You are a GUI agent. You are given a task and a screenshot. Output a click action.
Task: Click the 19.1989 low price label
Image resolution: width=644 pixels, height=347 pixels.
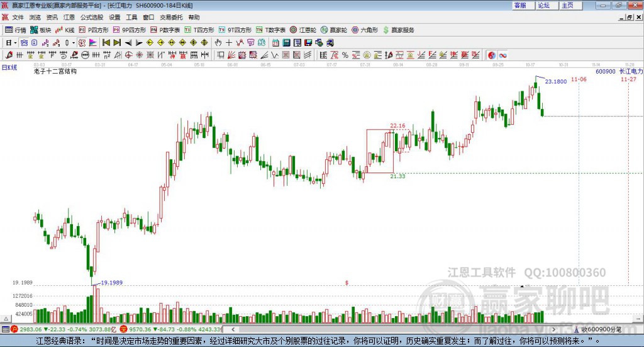(x=112, y=283)
